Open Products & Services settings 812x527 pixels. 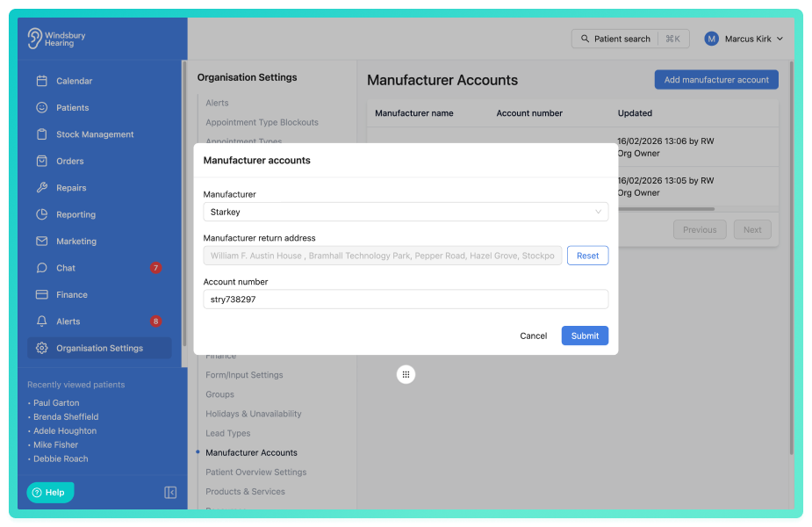click(245, 491)
